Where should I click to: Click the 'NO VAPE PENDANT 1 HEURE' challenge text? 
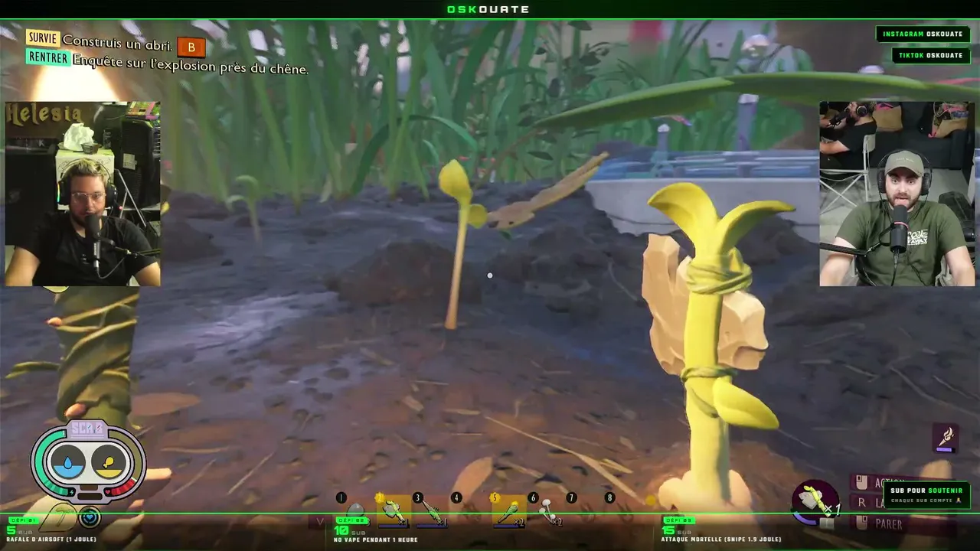click(x=376, y=540)
